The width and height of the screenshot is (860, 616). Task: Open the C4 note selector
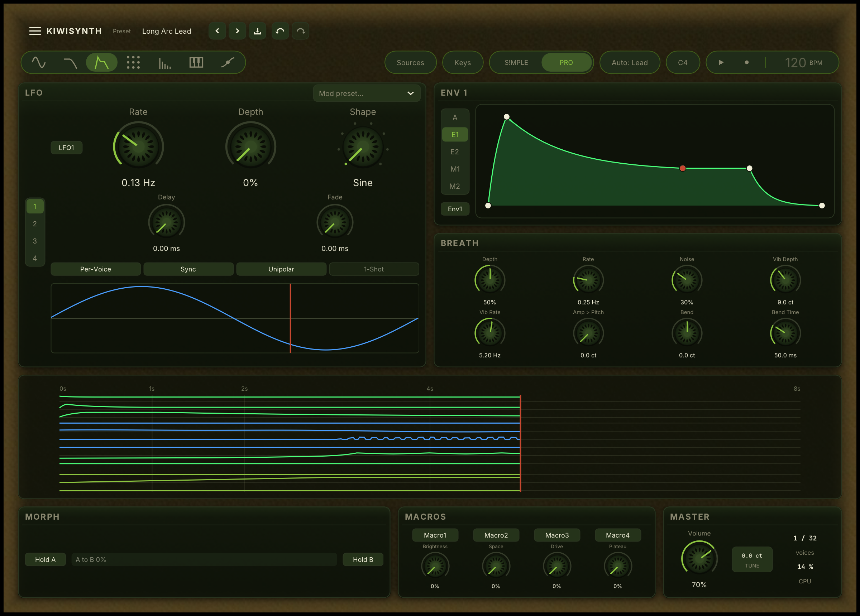point(683,63)
